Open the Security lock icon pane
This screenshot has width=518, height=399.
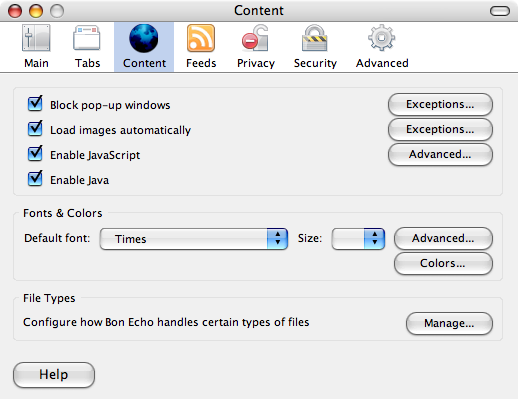[x=315, y=38]
